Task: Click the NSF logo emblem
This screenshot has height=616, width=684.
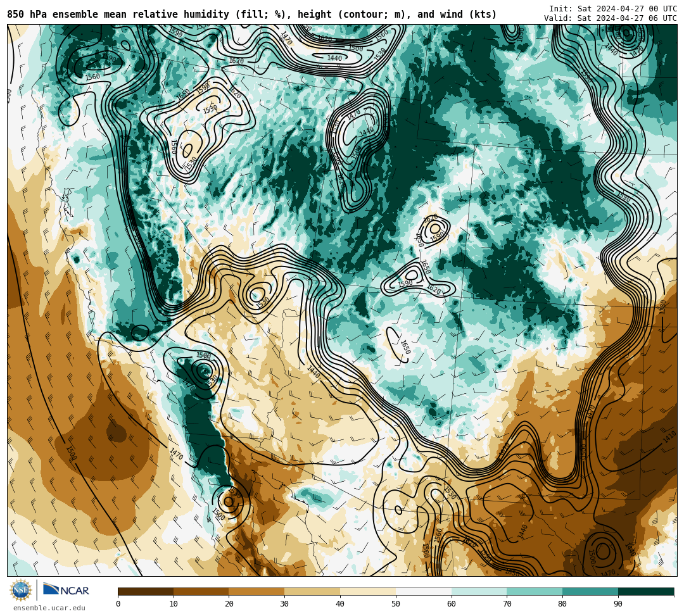Action: pos(21,591)
